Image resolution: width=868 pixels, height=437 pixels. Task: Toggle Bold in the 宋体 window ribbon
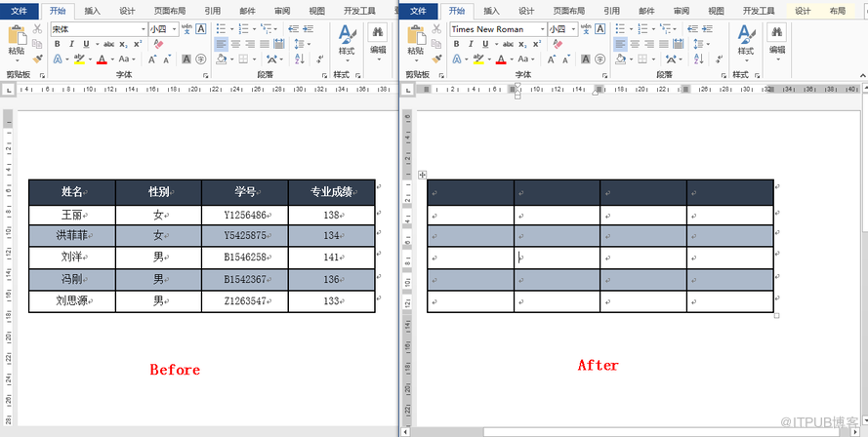pos(58,44)
